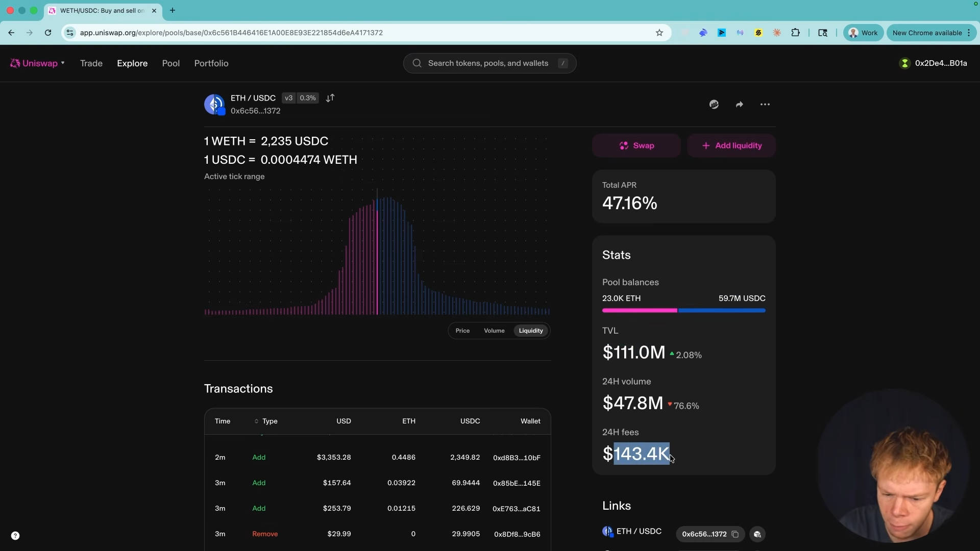This screenshot has height=551, width=980.
Task: Open wallet 0x8Df8...9cB6 transaction link
Action: coord(517,534)
